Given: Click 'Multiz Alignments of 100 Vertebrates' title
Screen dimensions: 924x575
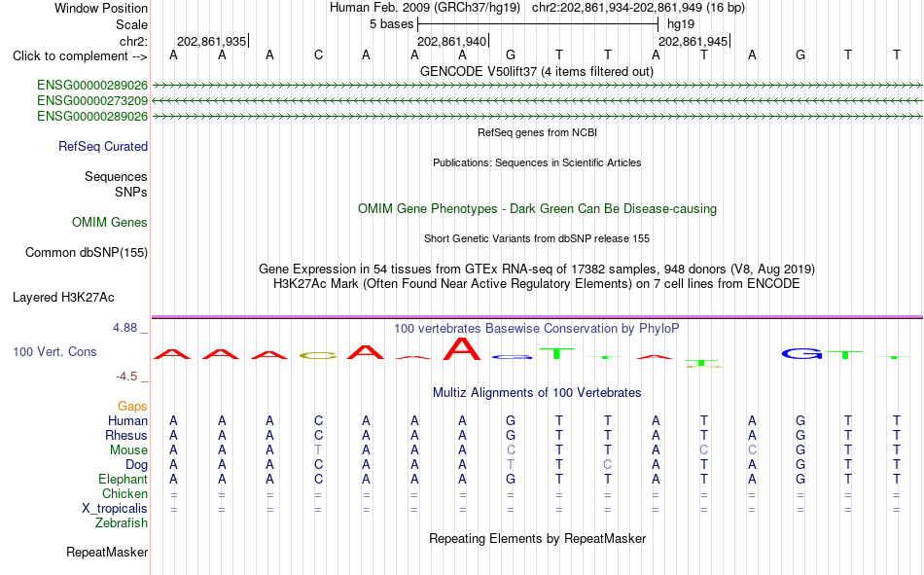Looking at the screenshot, I should tap(537, 393).
